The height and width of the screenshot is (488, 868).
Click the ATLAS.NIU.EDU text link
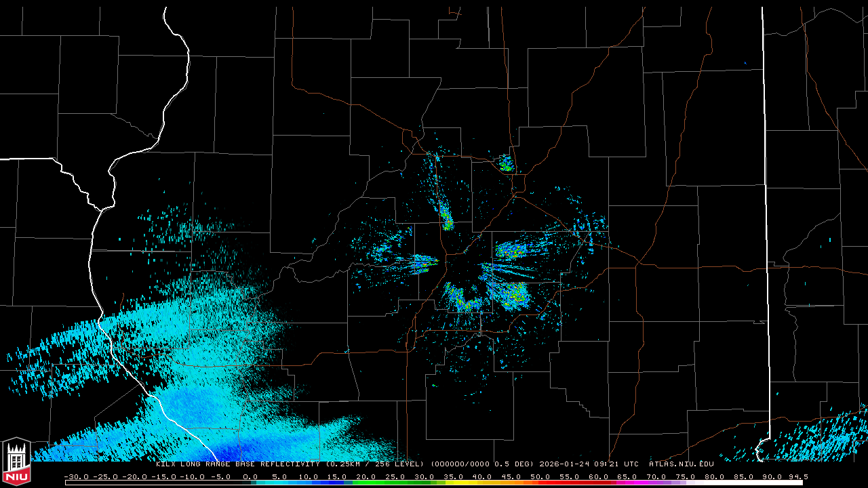coord(681,464)
